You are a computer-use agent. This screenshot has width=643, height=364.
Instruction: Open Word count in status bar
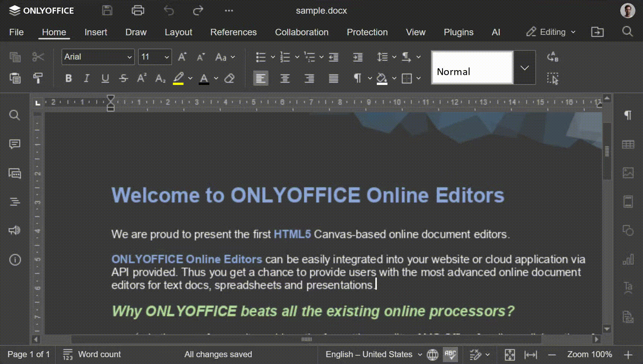pyautogui.click(x=92, y=355)
